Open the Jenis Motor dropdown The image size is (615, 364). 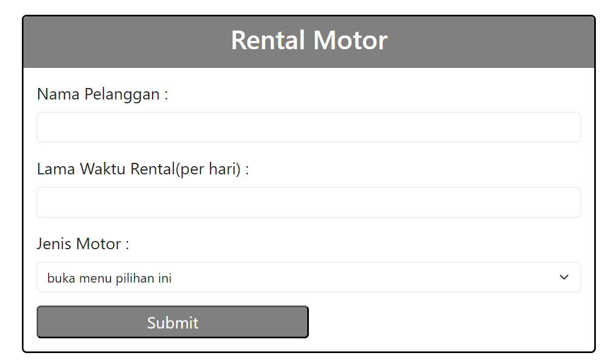308,277
